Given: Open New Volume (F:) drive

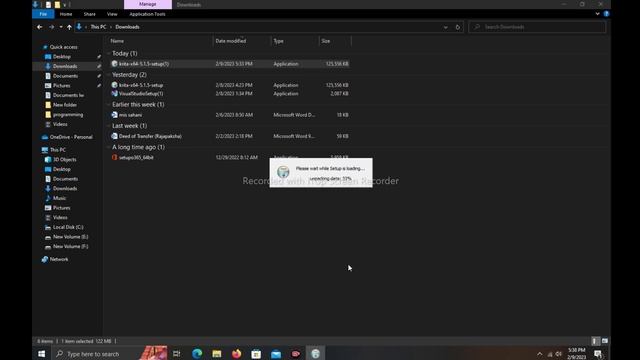Looking at the screenshot, I should 70,247.
